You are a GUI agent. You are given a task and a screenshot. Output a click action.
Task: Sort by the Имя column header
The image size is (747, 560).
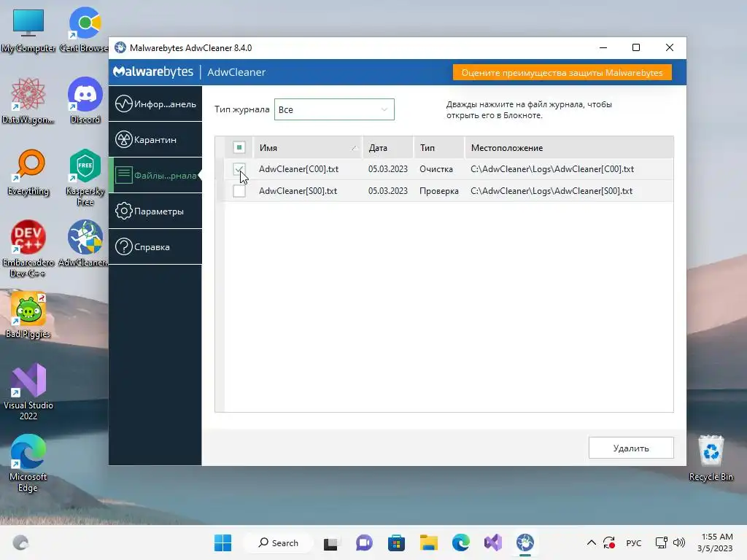(308, 147)
